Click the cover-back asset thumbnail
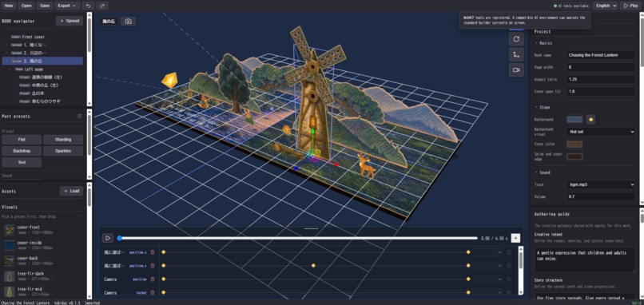 10,260
